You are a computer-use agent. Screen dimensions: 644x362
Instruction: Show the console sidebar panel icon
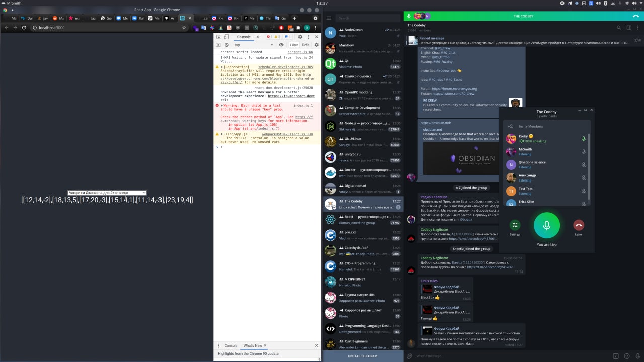click(x=218, y=45)
